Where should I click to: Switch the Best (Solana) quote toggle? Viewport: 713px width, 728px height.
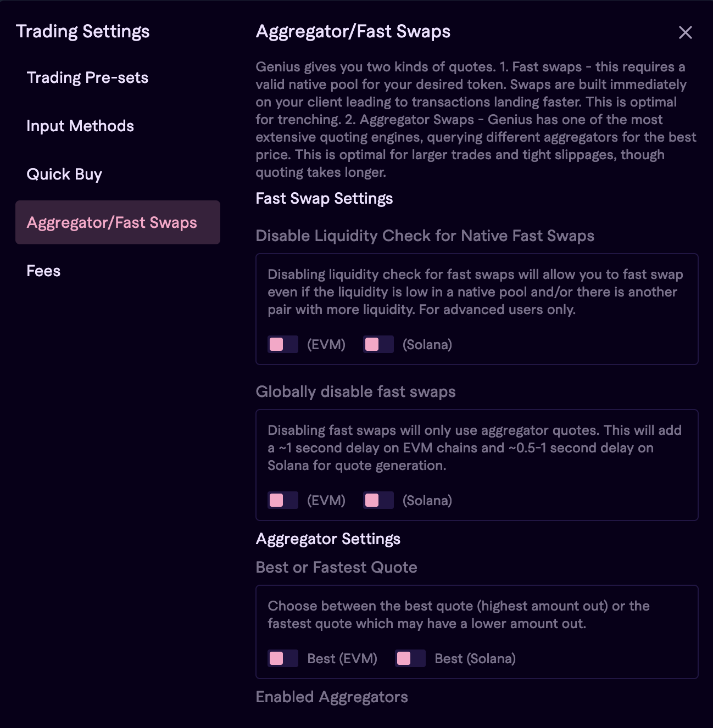click(x=410, y=658)
